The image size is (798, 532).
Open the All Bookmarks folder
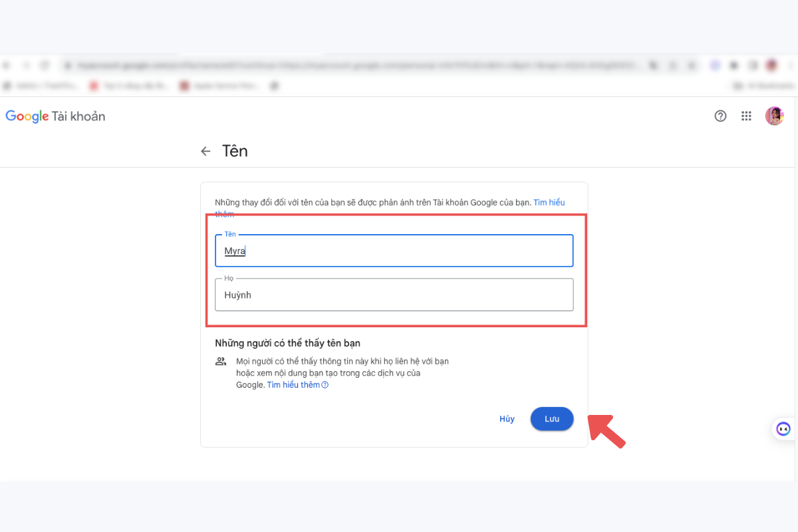(x=763, y=86)
